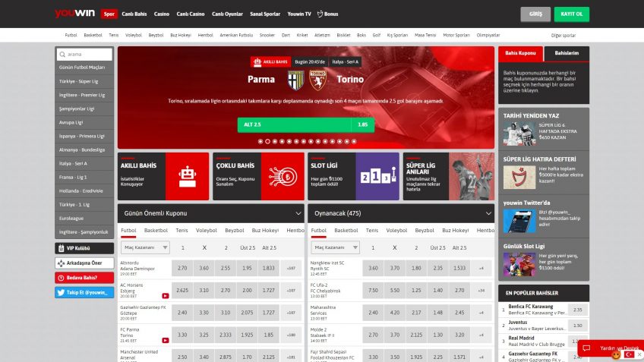
Task: Click the arama search field
Action: (84, 54)
